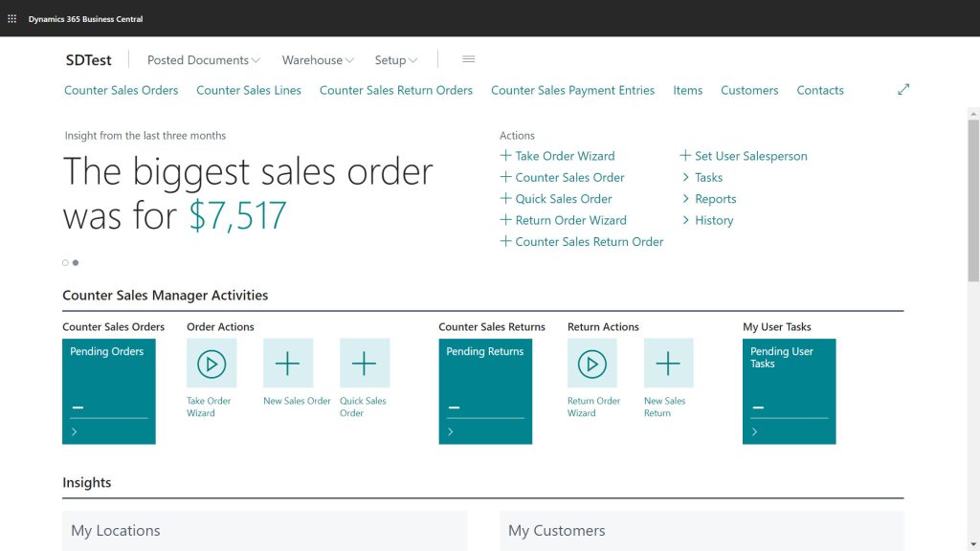Viewport: 980px width, 551px height.
Task: Open the Setup dropdown
Action: click(x=395, y=59)
